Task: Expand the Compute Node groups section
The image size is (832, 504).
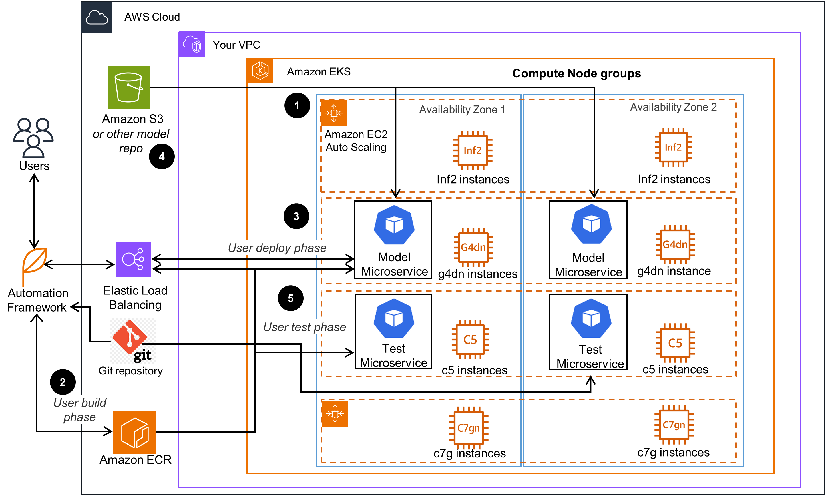Action: [576, 73]
